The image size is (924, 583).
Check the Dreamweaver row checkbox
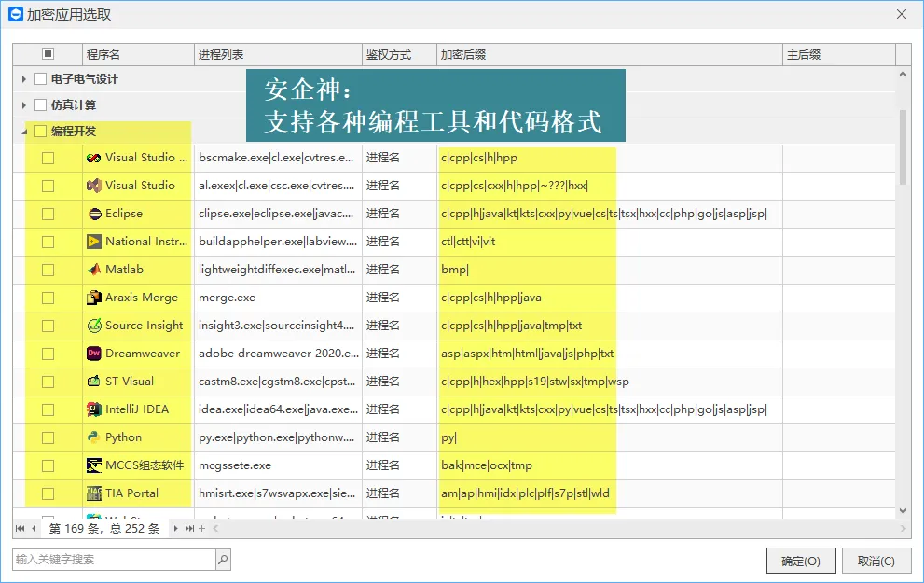(x=48, y=354)
